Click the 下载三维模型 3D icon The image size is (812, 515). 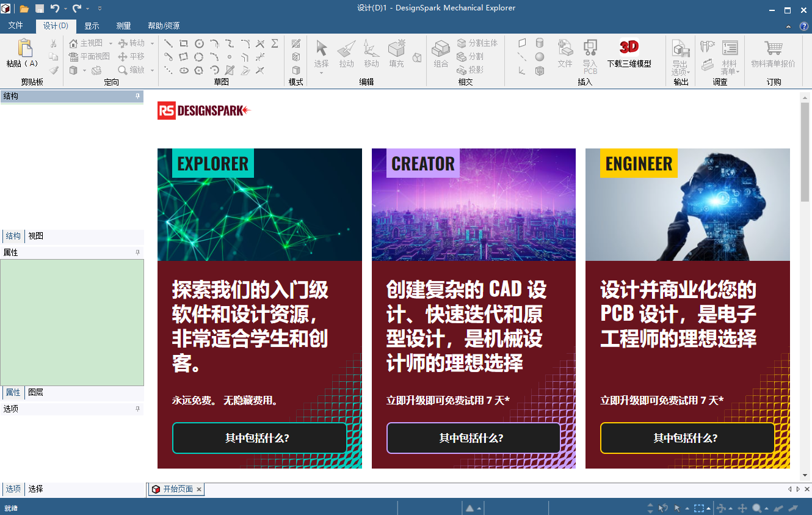tap(629, 48)
